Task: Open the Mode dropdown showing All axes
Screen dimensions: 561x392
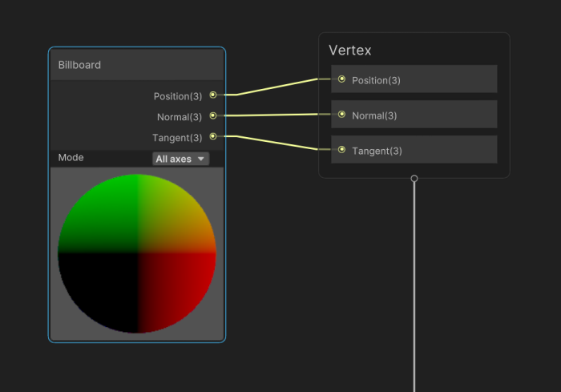Action: (180, 159)
